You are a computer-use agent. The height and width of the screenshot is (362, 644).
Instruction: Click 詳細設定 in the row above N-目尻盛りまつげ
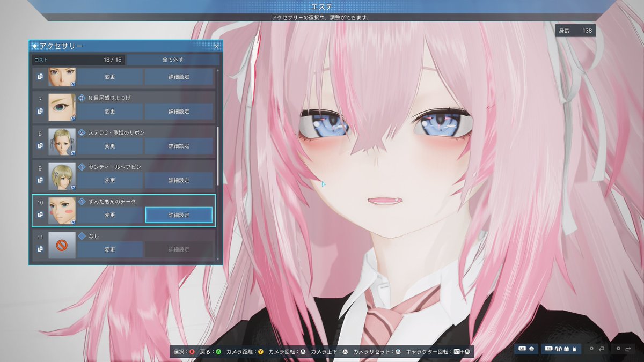click(179, 77)
